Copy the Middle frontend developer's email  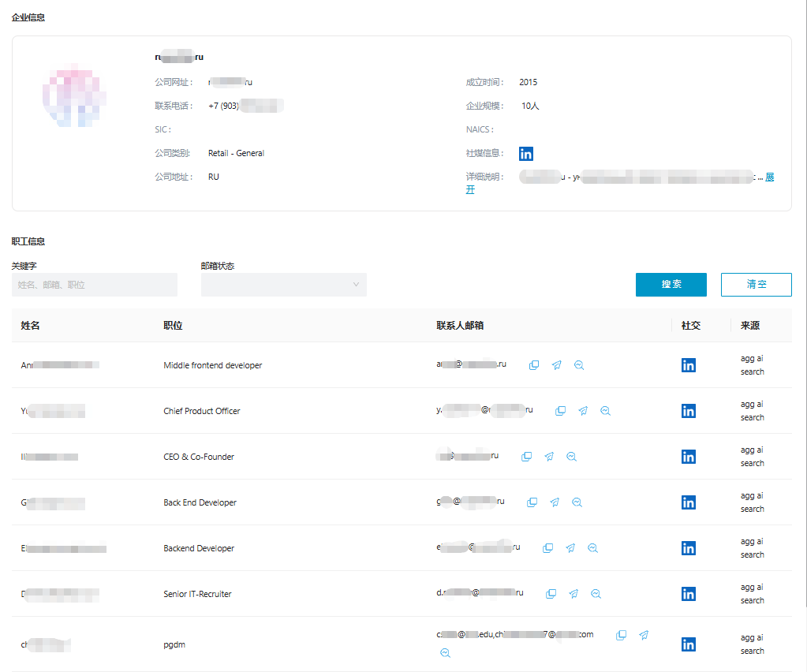(x=534, y=365)
